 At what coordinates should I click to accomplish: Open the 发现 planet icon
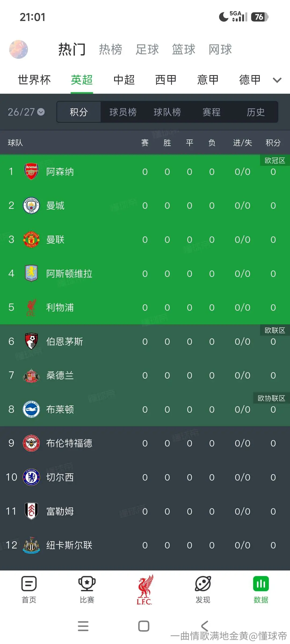click(x=203, y=584)
